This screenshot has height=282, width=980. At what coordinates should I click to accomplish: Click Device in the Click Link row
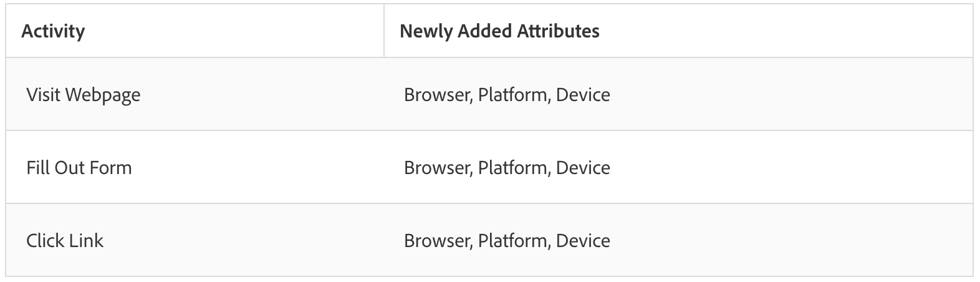[x=583, y=241]
